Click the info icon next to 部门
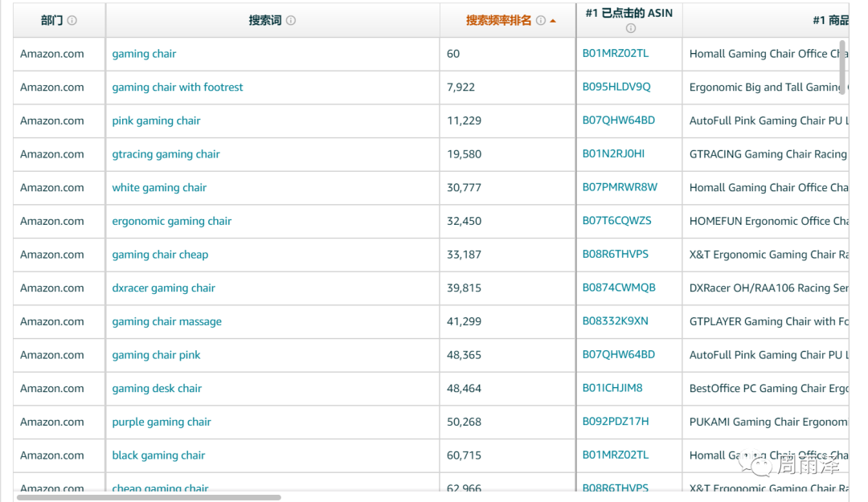This screenshot has height=502, width=868. pyautogui.click(x=72, y=21)
